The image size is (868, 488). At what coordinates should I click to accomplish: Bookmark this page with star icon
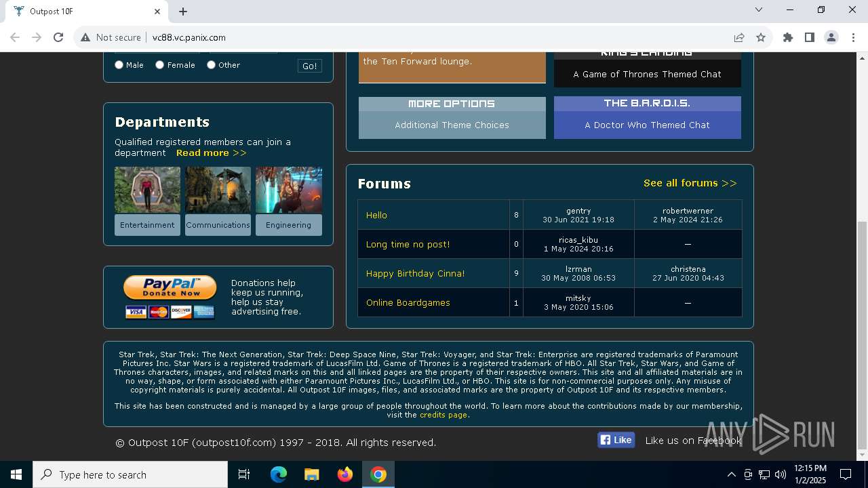click(x=761, y=37)
